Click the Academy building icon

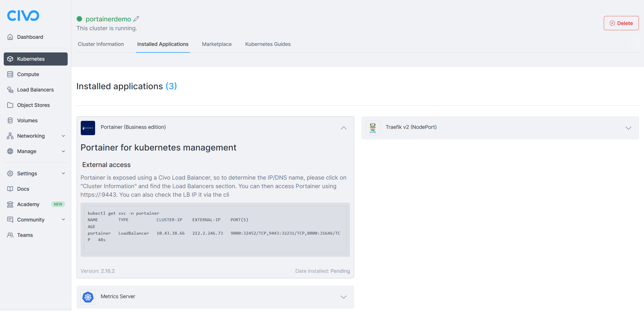click(x=10, y=204)
